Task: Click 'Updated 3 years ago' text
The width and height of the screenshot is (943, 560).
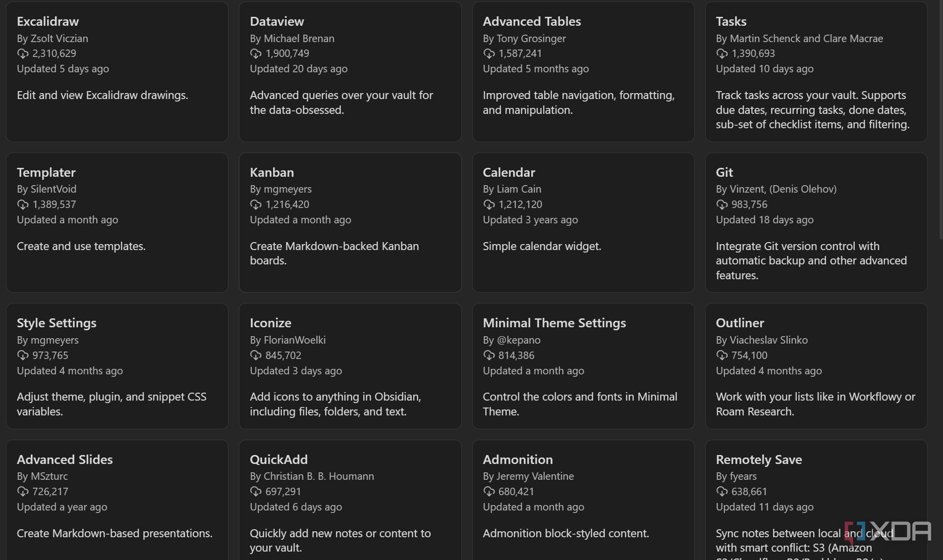Action: click(x=530, y=220)
